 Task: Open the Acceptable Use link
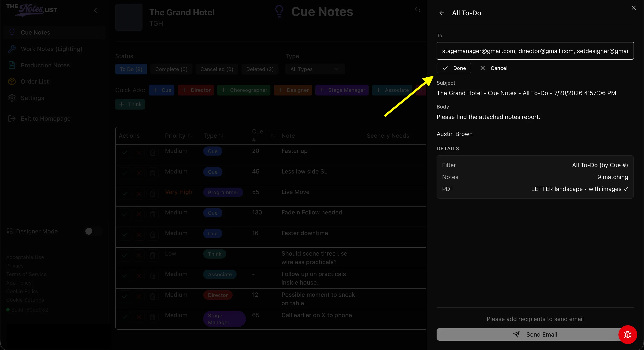pyautogui.click(x=25, y=257)
